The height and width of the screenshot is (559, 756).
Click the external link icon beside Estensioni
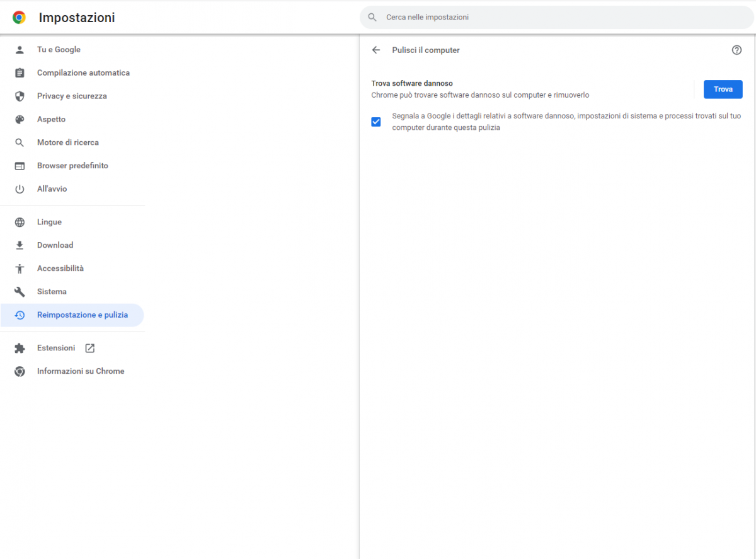coord(90,349)
